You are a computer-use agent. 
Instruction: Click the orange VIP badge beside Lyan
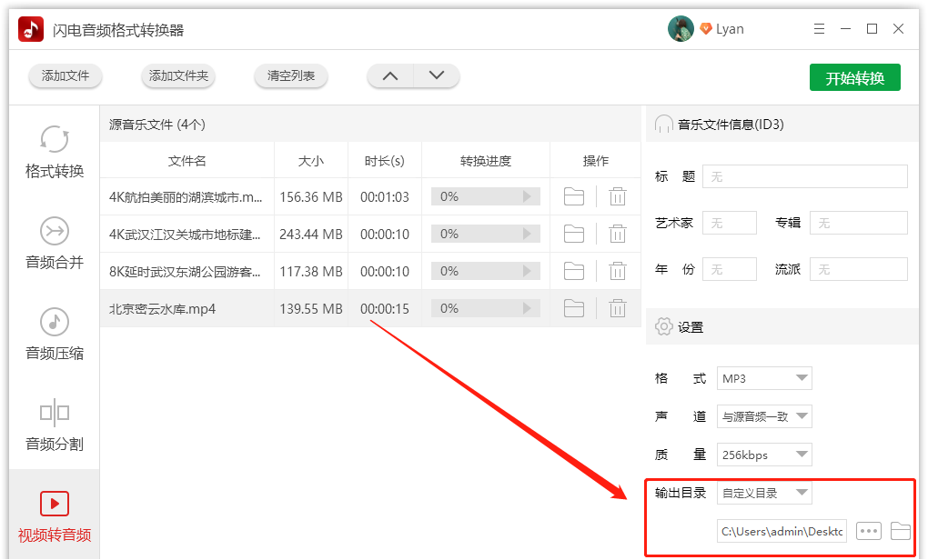coord(705,28)
